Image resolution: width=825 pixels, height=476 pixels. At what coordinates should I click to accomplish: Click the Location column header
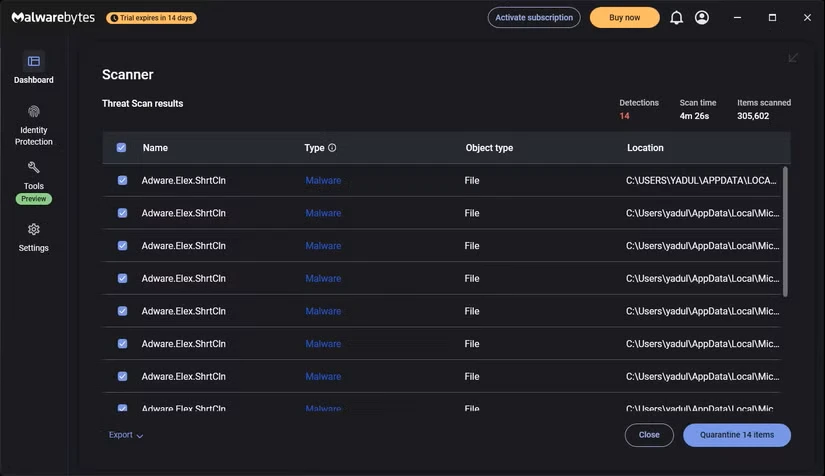645,148
